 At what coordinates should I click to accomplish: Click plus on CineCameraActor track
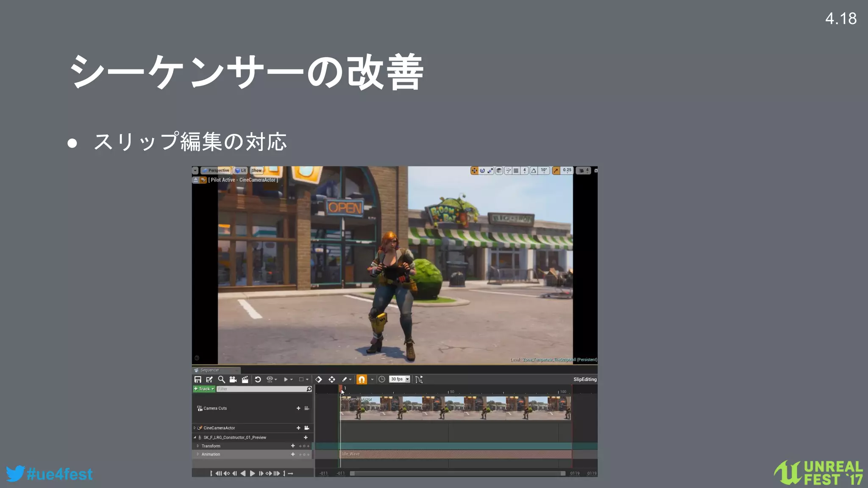coord(298,428)
